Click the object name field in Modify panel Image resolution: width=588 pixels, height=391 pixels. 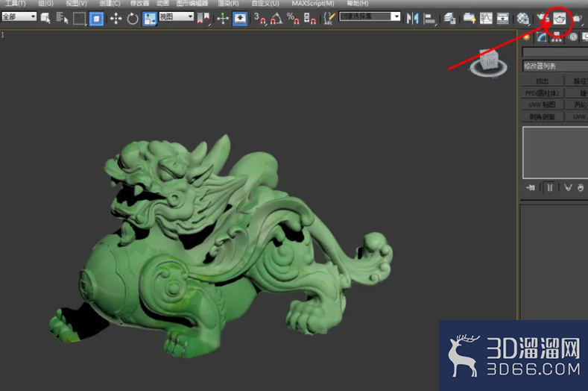(x=555, y=51)
